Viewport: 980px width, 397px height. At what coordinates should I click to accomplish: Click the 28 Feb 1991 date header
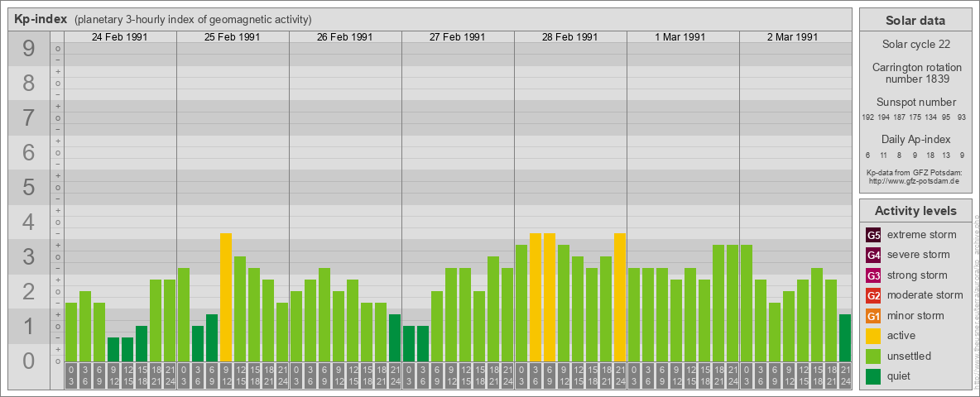pyautogui.click(x=569, y=37)
